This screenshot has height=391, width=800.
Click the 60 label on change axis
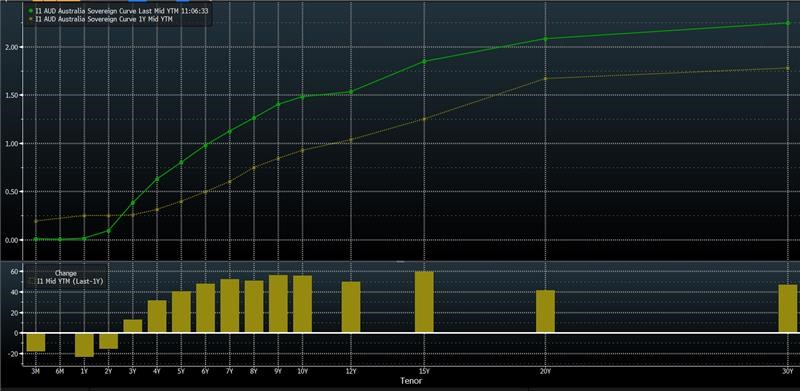(x=15, y=272)
